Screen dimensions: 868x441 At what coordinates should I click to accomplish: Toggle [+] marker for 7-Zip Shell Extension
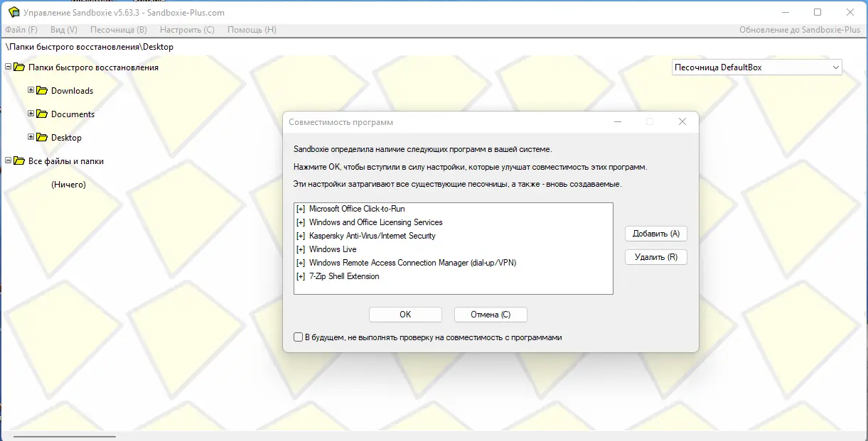click(x=301, y=276)
